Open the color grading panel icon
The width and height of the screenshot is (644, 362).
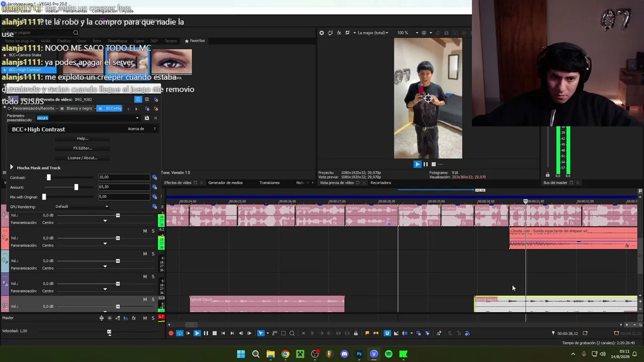[x=439, y=333]
